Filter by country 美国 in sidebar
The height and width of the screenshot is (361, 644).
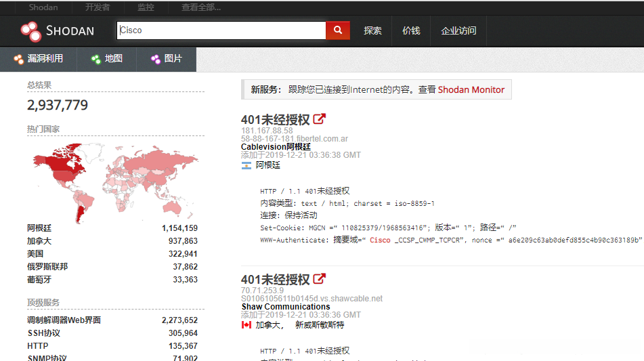(x=35, y=254)
